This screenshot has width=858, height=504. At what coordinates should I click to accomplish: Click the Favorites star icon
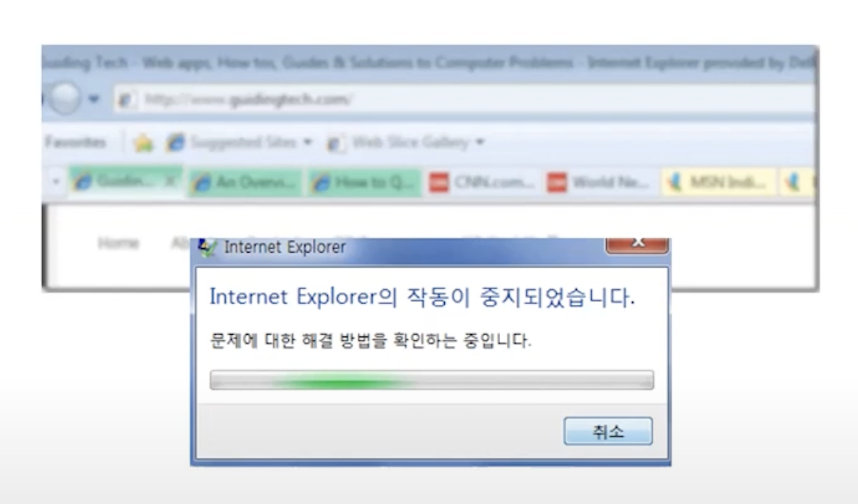(x=143, y=143)
